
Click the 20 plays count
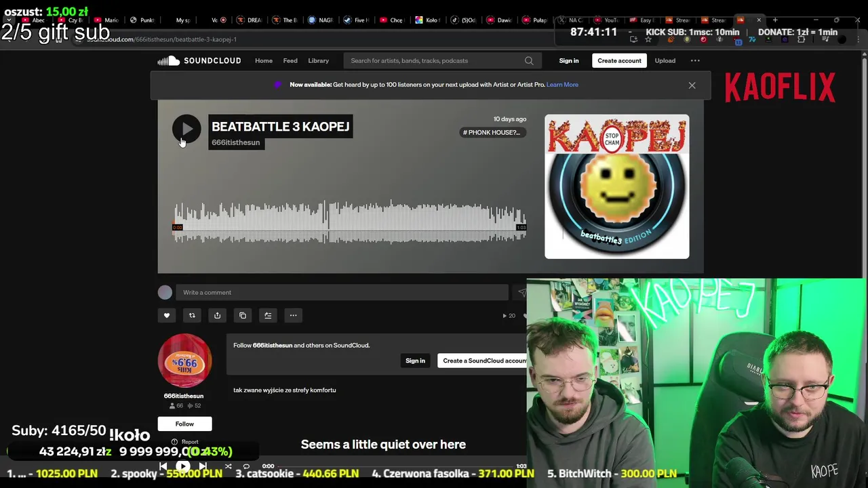coord(509,315)
